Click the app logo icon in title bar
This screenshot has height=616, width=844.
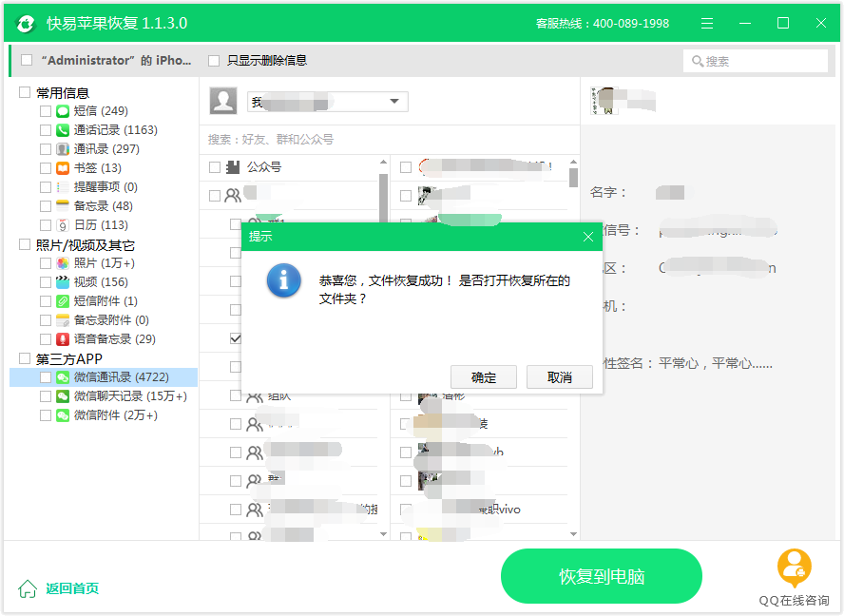(x=26, y=23)
